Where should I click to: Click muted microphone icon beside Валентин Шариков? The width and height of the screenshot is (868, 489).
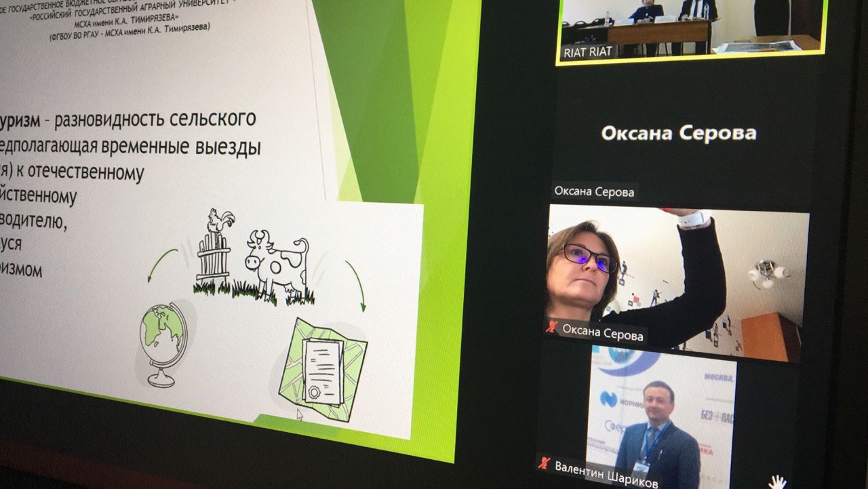(543, 463)
